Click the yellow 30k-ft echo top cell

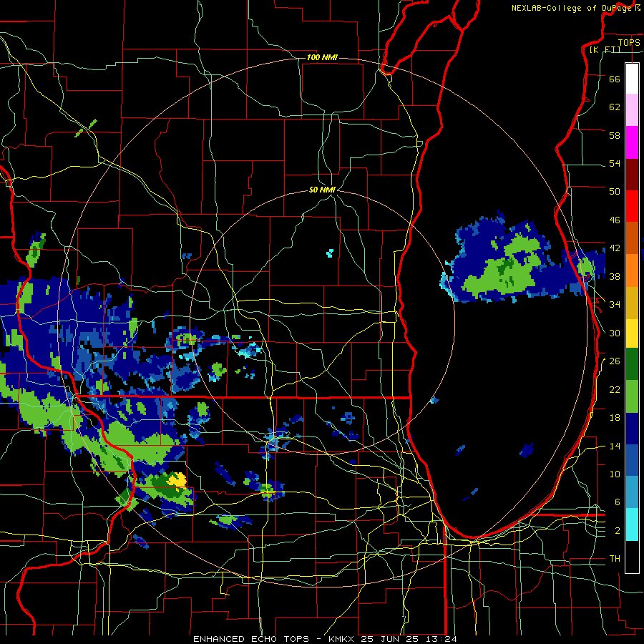tap(177, 479)
